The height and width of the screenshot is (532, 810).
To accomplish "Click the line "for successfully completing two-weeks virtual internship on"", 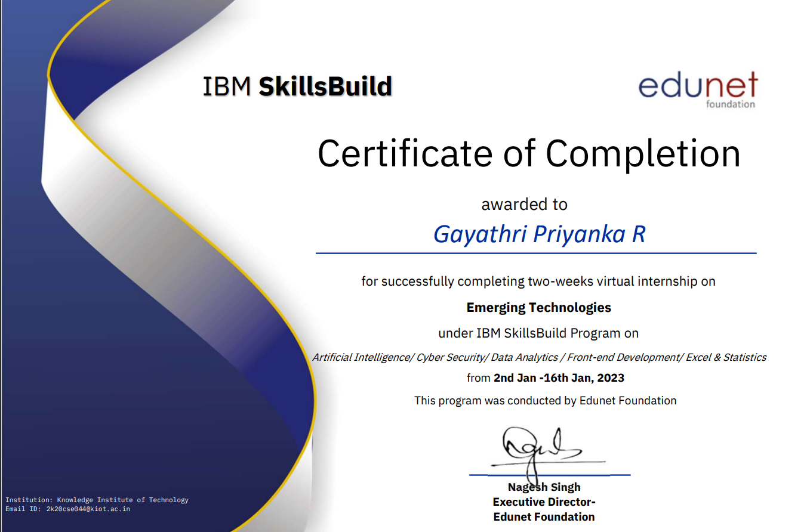I will pos(538,281).
